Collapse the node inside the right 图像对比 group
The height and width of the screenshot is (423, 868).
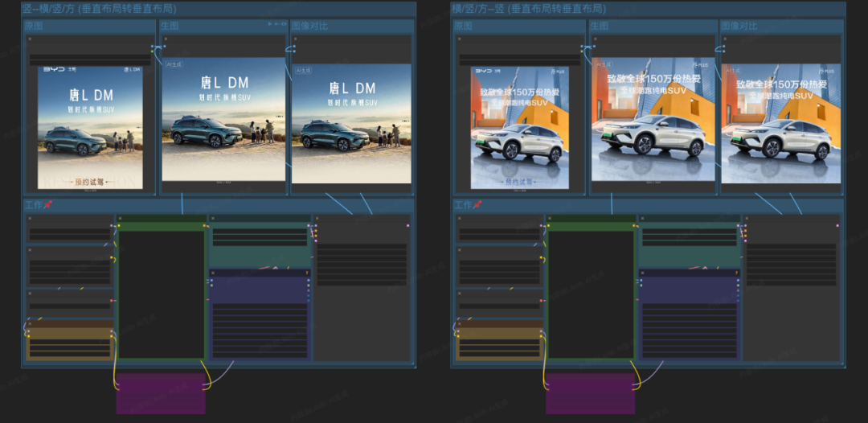725,39
